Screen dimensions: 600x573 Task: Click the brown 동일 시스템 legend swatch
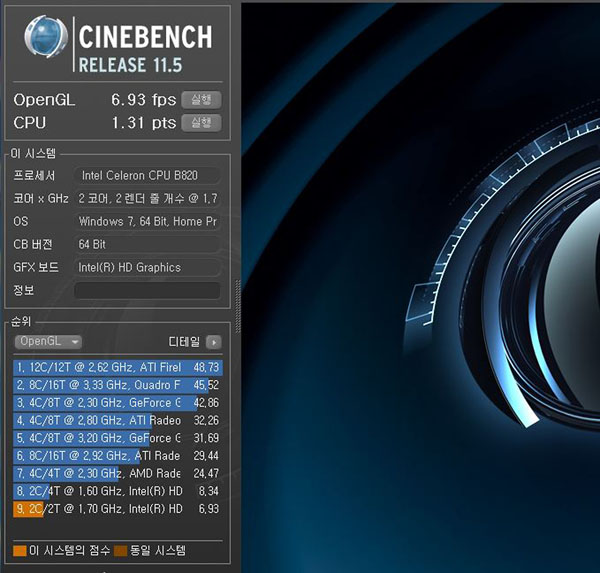(x=121, y=551)
